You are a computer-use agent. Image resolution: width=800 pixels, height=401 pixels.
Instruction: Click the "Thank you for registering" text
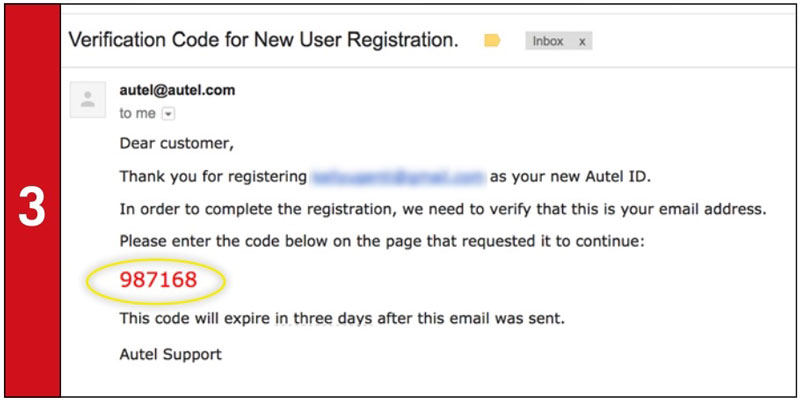pyautogui.click(x=213, y=177)
